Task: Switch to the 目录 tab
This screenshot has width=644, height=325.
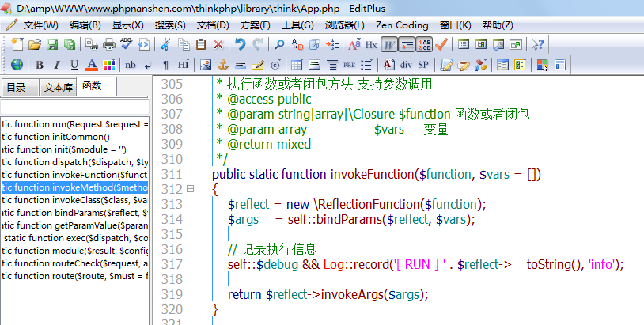Action: click(x=20, y=88)
